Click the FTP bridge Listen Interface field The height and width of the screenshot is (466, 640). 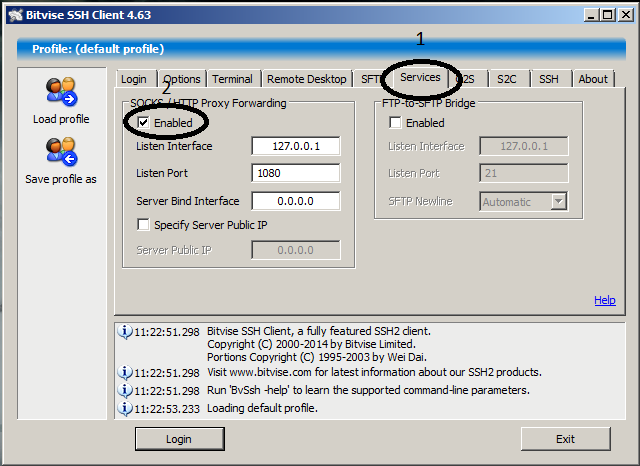[x=524, y=146]
